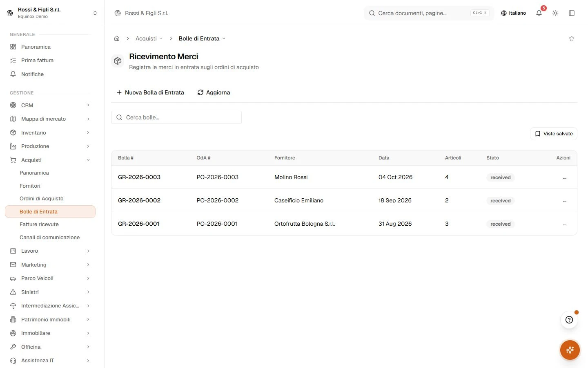588x368 pixels.
Task: Expand the Inventario sidebar section
Action: (50, 132)
